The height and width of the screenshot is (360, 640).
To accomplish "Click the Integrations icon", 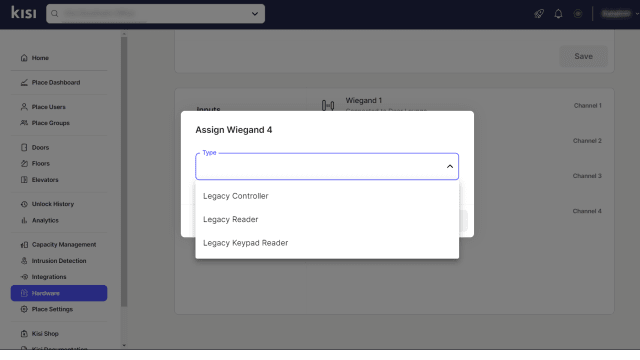I will (24, 277).
